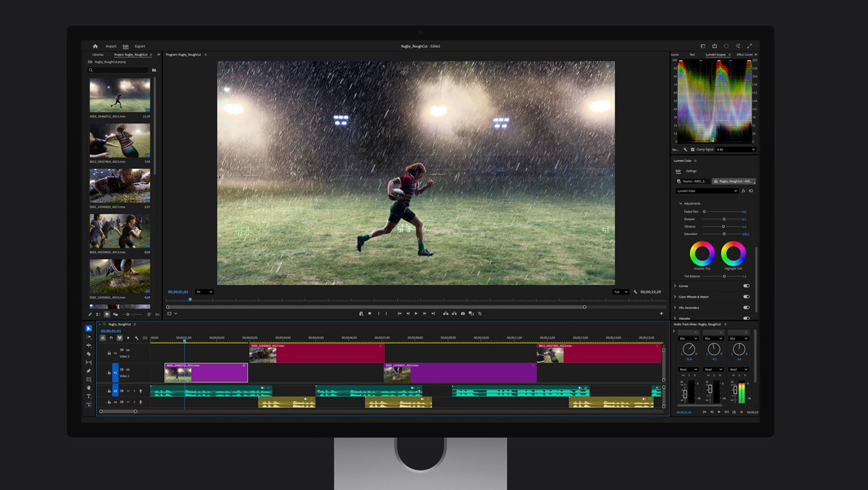Screen dimensions: 868x490
Task: Click the Export Frame camera icon
Action: (463, 313)
